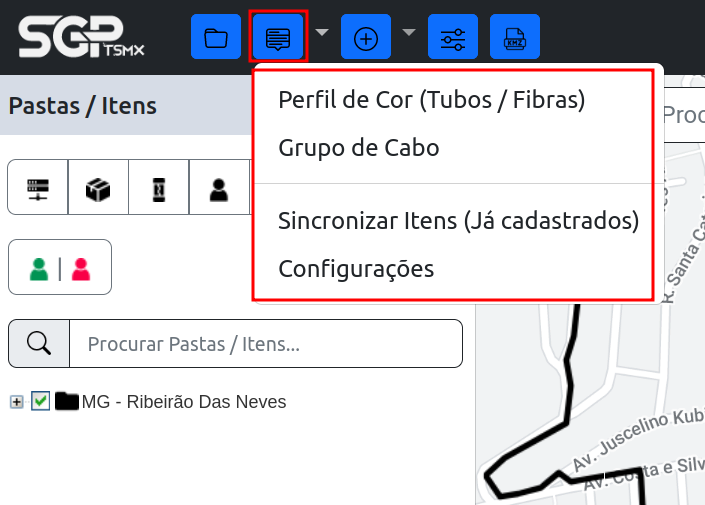
Task: Select the splice closure filter icon
Action: [x=158, y=187]
